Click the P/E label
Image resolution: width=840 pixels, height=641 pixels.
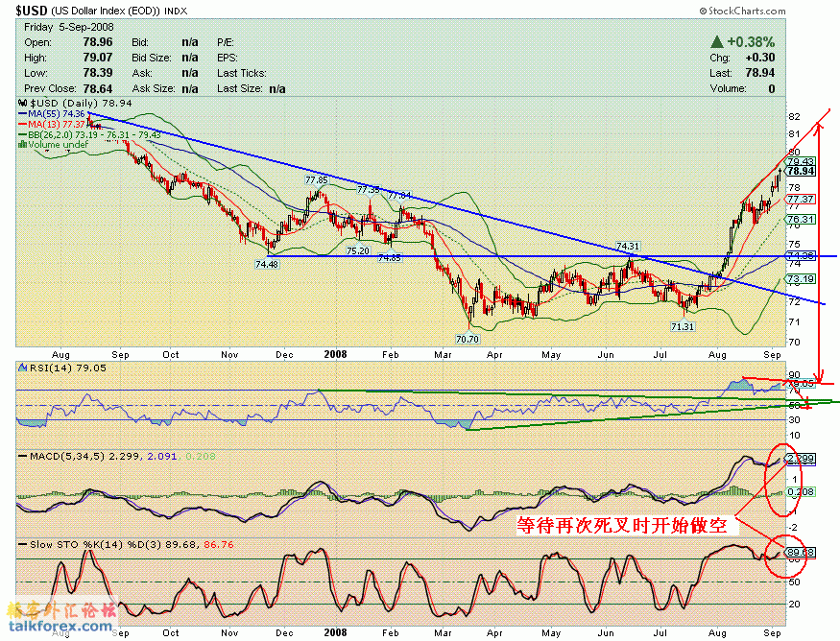click(226, 42)
